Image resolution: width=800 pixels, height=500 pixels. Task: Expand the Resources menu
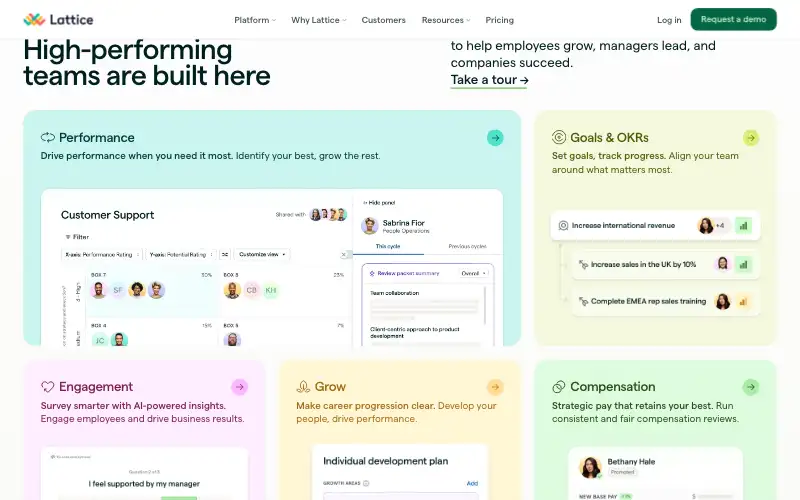(x=446, y=20)
